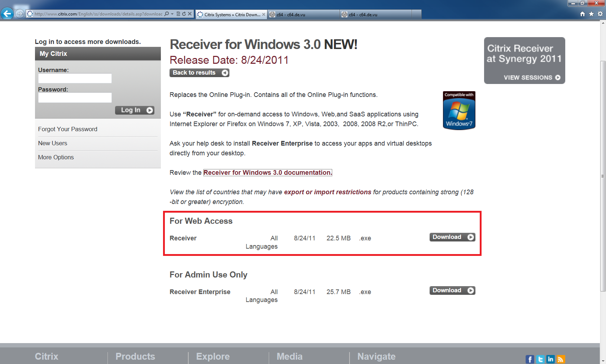Click the Refresh icon in address bar
The height and width of the screenshot is (364, 606).
point(184,14)
